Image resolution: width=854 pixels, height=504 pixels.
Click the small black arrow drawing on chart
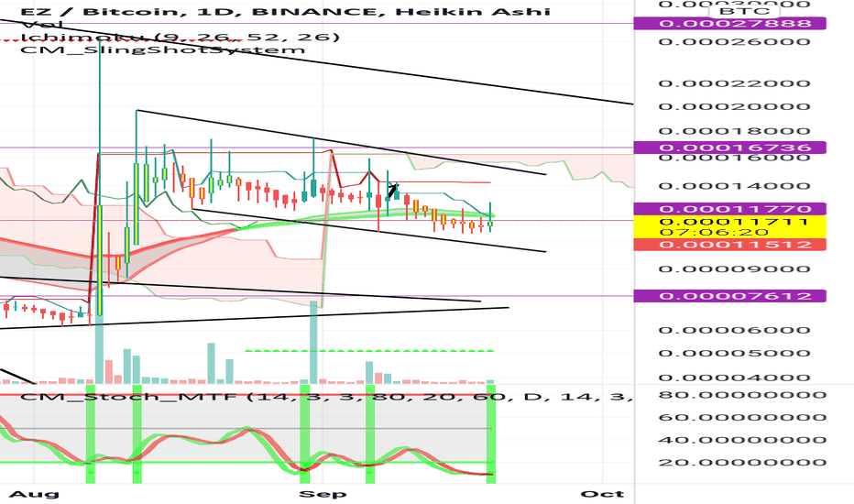coord(393,192)
